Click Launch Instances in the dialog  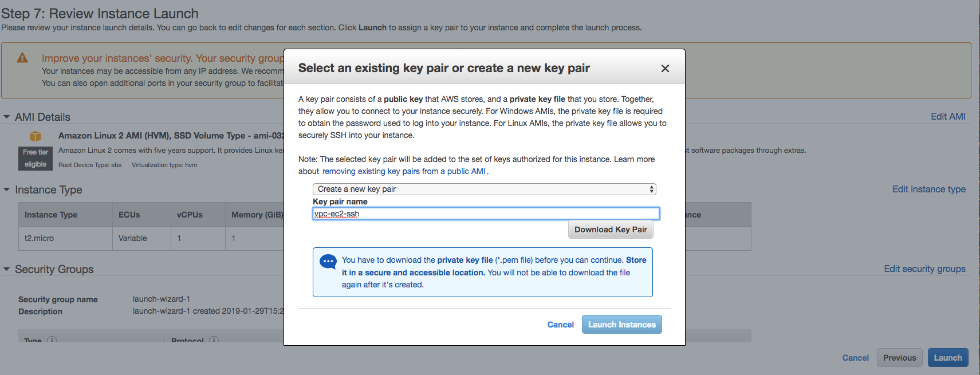tap(622, 325)
